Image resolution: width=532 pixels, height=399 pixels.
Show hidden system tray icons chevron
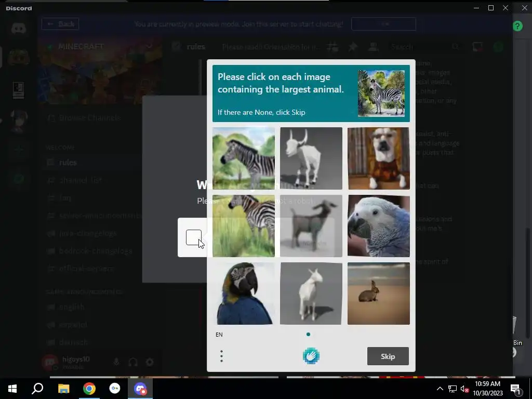[440, 389]
